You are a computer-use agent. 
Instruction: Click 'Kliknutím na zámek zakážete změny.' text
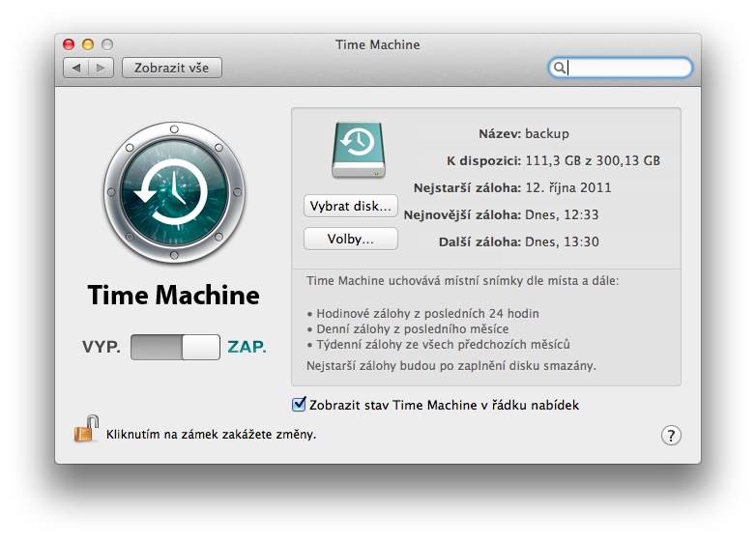click(x=211, y=435)
